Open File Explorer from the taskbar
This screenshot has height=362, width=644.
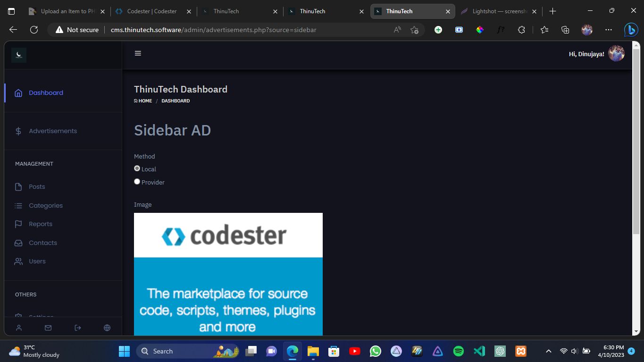[313, 351]
